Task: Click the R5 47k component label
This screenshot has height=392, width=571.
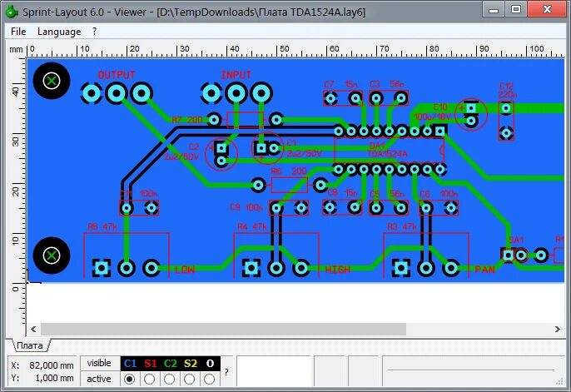Action: pos(102,226)
